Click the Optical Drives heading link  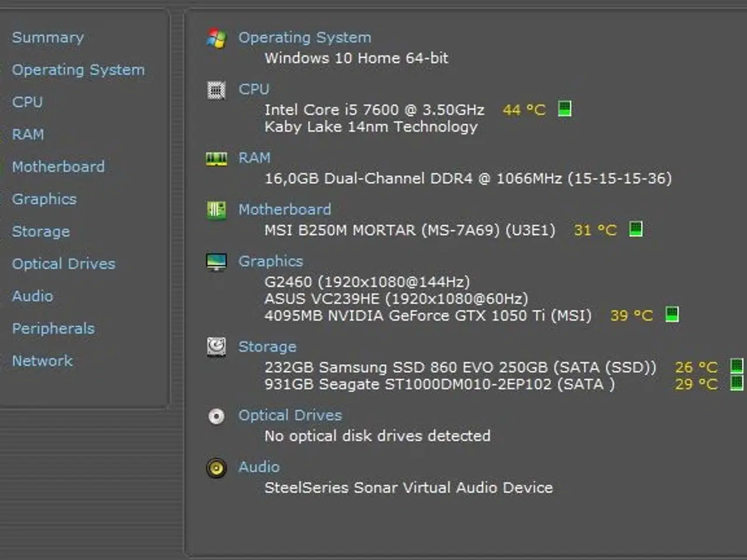coord(290,415)
